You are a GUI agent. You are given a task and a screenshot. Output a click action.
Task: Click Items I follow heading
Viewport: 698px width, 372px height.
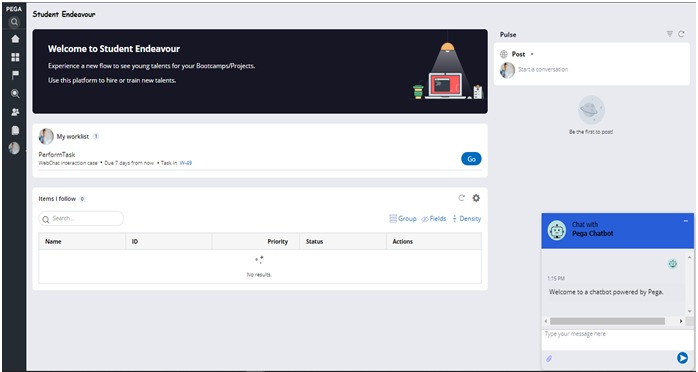(57, 199)
